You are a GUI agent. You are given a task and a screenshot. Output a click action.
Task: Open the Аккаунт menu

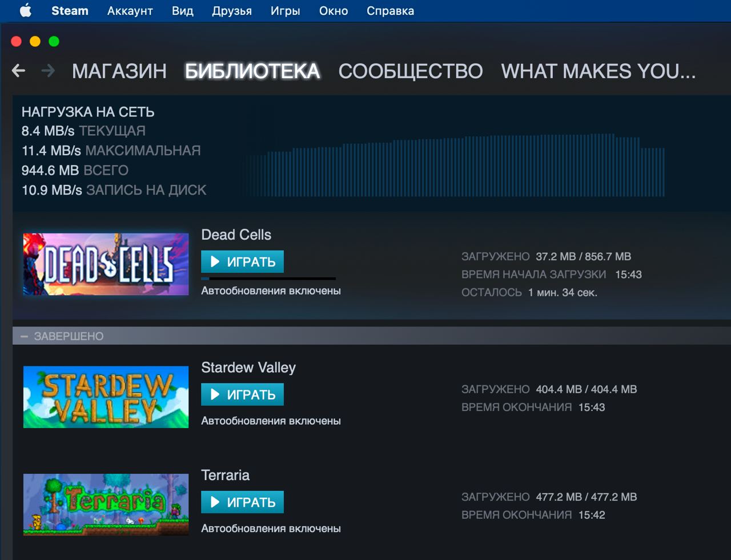pyautogui.click(x=130, y=11)
